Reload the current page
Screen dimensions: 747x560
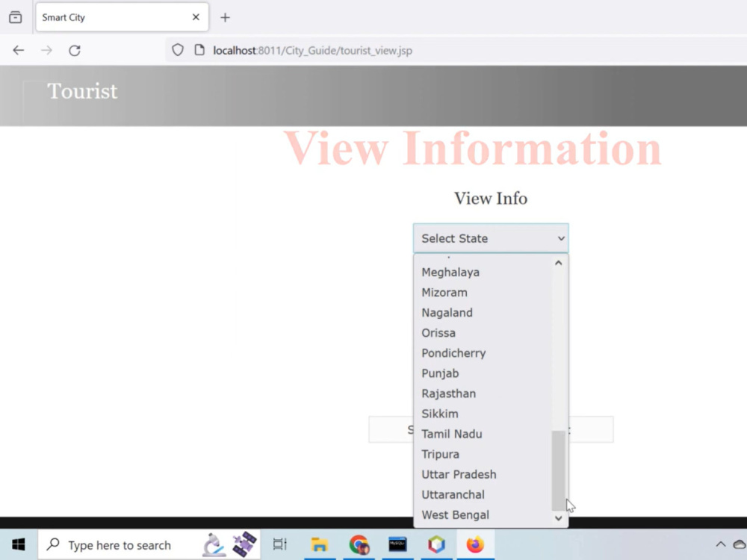75,51
